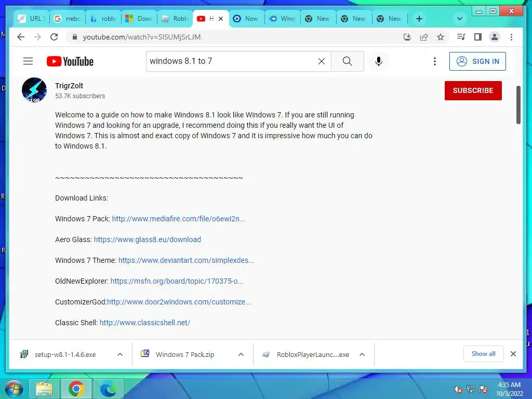Screen dimensions: 532x399
Task: Close the active YouTube tab
Action: 221,19
